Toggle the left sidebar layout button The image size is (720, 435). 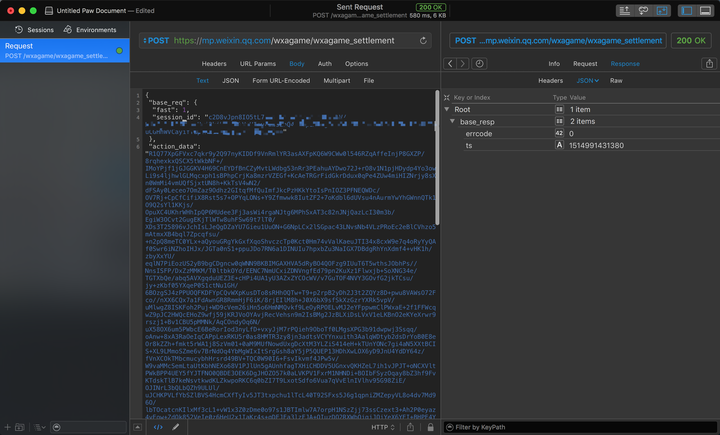(687, 10)
